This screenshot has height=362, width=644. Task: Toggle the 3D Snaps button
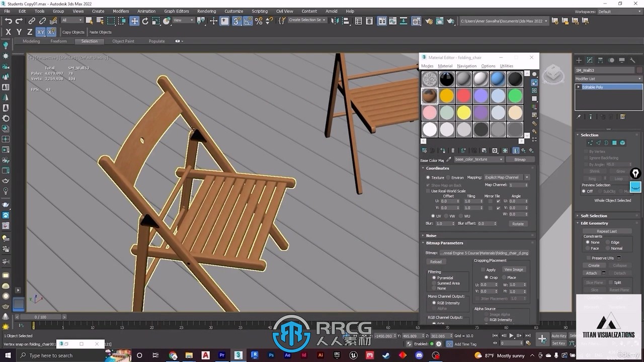point(236,21)
